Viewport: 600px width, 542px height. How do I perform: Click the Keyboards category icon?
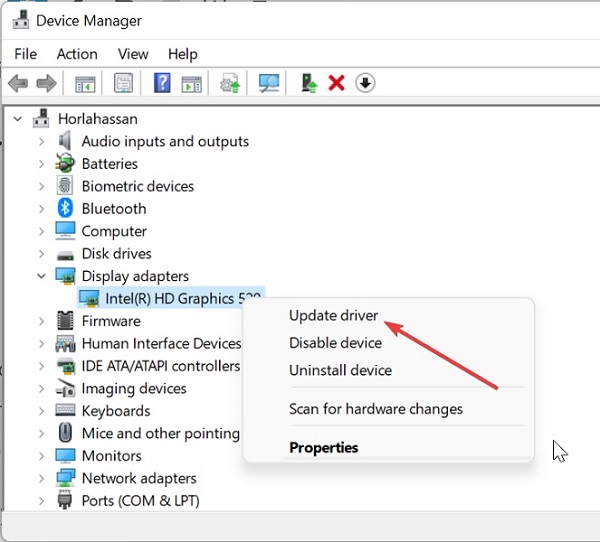pos(65,410)
